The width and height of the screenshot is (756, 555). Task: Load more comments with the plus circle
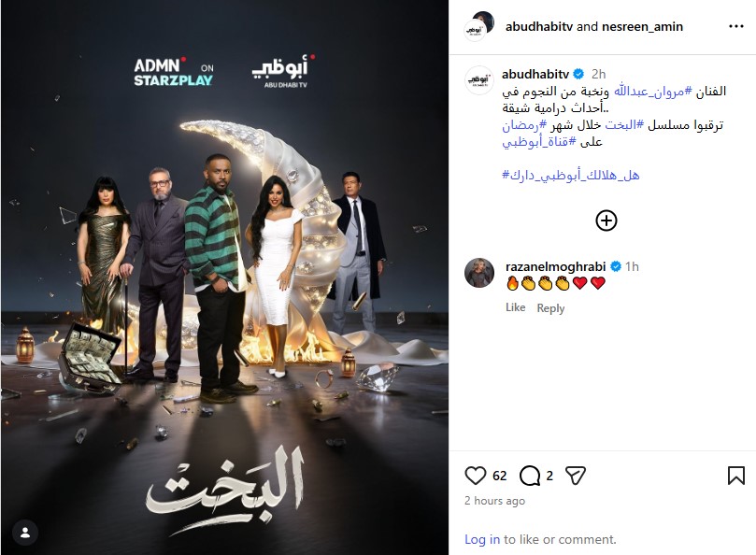click(x=606, y=221)
